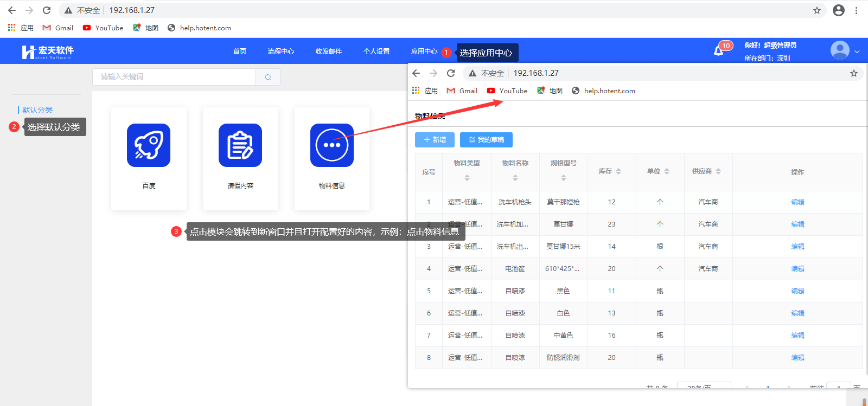The width and height of the screenshot is (868, 406).
Task: Click the browser reload icon
Action: (x=47, y=10)
